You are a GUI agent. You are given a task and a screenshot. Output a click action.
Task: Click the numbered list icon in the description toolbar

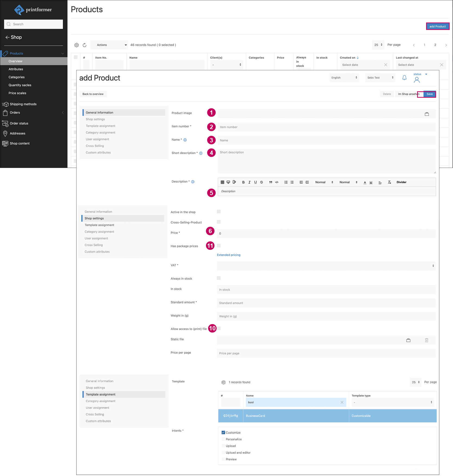coord(286,182)
